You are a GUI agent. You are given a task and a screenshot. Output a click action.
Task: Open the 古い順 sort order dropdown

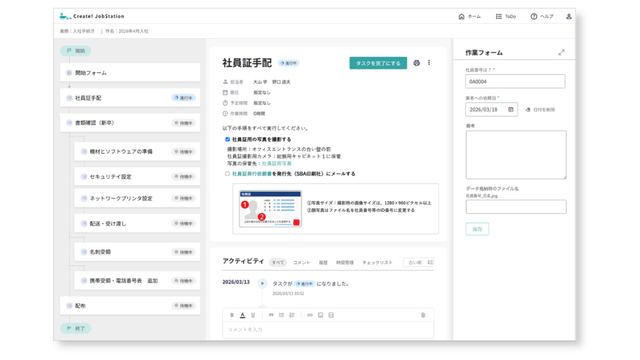419,262
